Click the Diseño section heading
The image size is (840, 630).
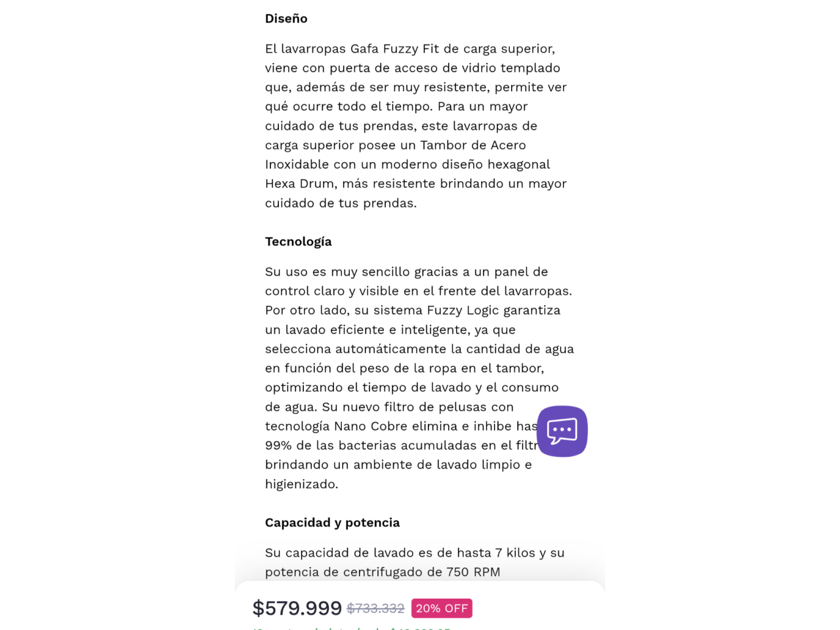[286, 18]
